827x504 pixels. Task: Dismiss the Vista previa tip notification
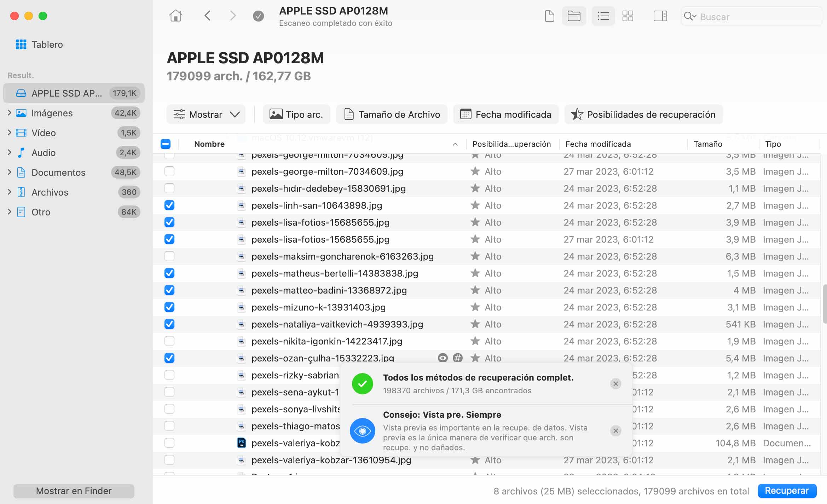tap(615, 431)
